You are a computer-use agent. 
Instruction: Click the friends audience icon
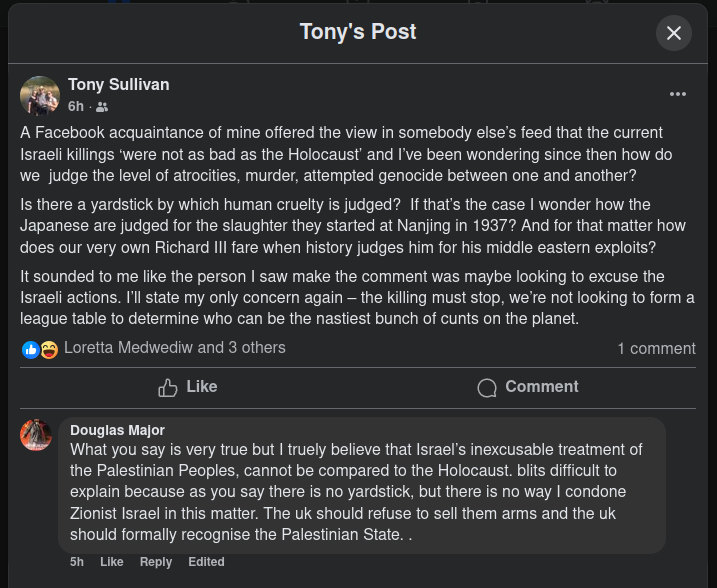(102, 107)
